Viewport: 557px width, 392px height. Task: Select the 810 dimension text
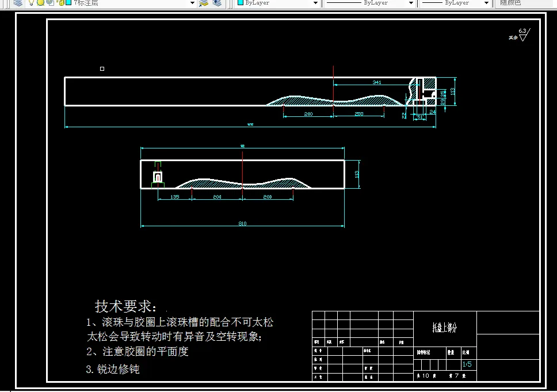click(x=242, y=223)
